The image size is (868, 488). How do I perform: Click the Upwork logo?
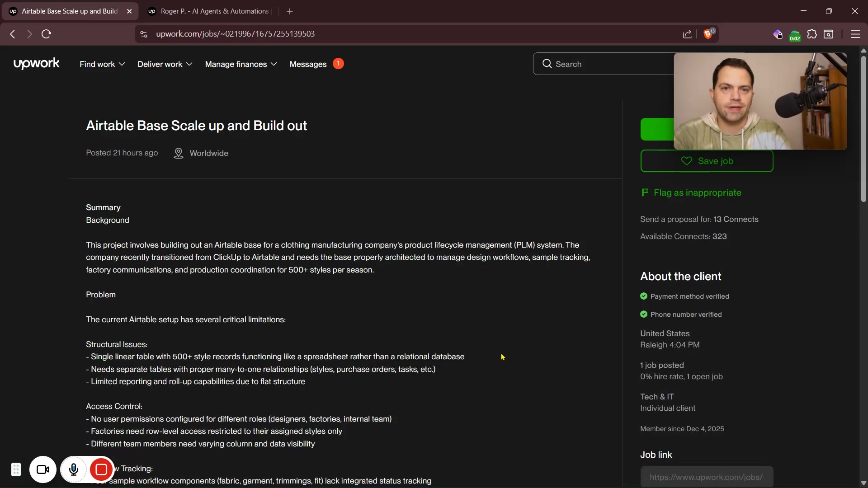[36, 64]
